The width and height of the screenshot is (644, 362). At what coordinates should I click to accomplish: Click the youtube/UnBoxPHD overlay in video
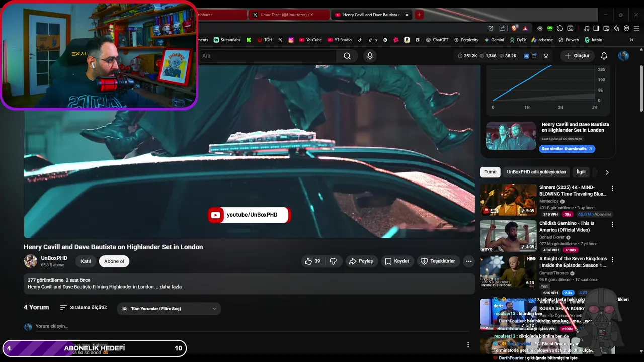pos(250,215)
